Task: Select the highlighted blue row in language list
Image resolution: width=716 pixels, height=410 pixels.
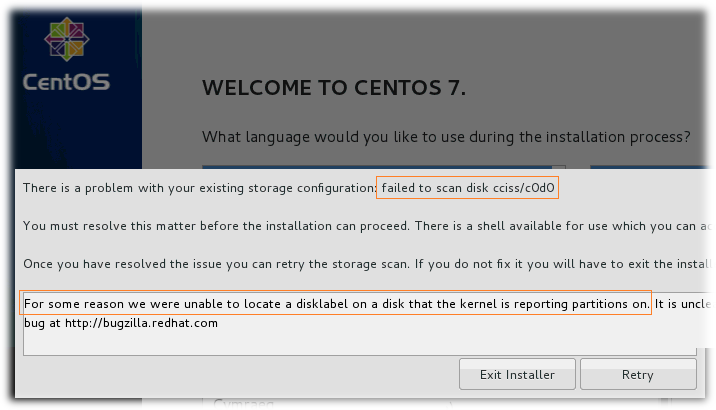Action: click(377, 167)
